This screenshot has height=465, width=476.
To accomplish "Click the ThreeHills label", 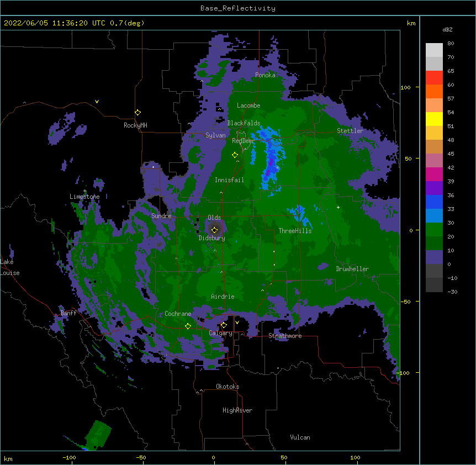I will (x=295, y=231).
